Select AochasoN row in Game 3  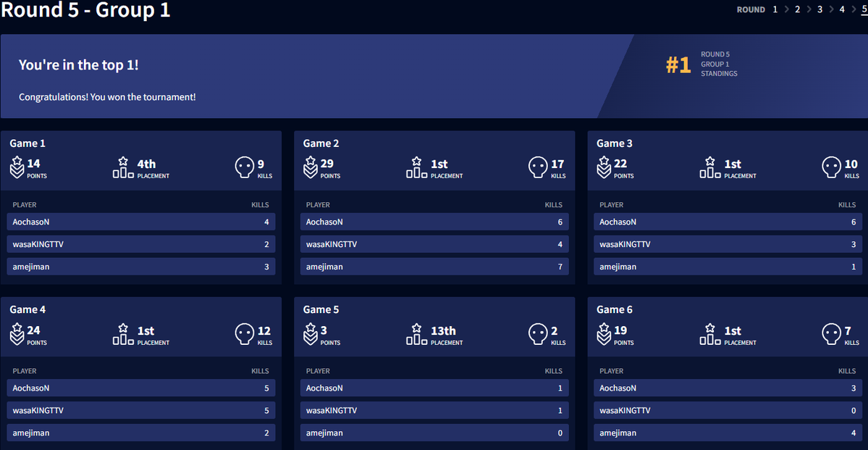tap(728, 222)
